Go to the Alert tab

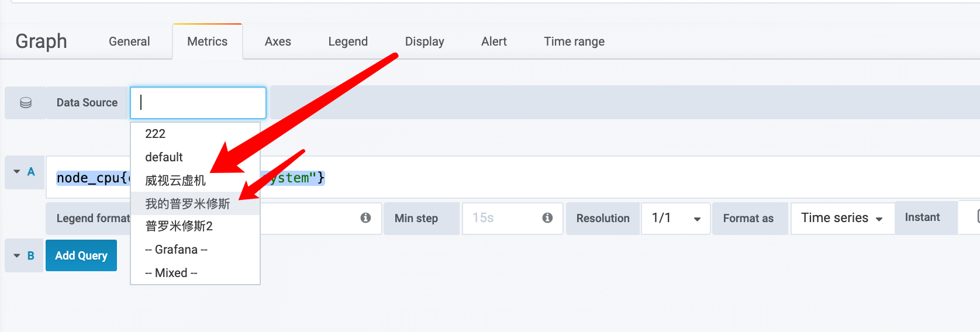(494, 41)
